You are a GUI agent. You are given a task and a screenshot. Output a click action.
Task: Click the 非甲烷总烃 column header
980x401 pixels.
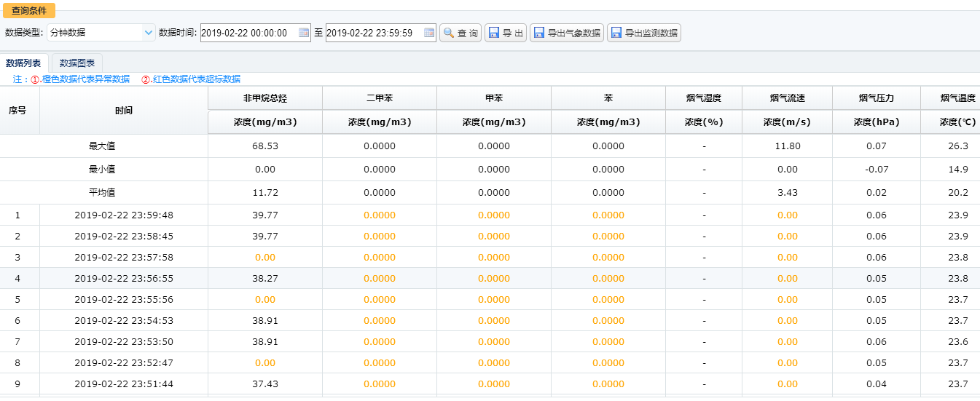point(265,98)
